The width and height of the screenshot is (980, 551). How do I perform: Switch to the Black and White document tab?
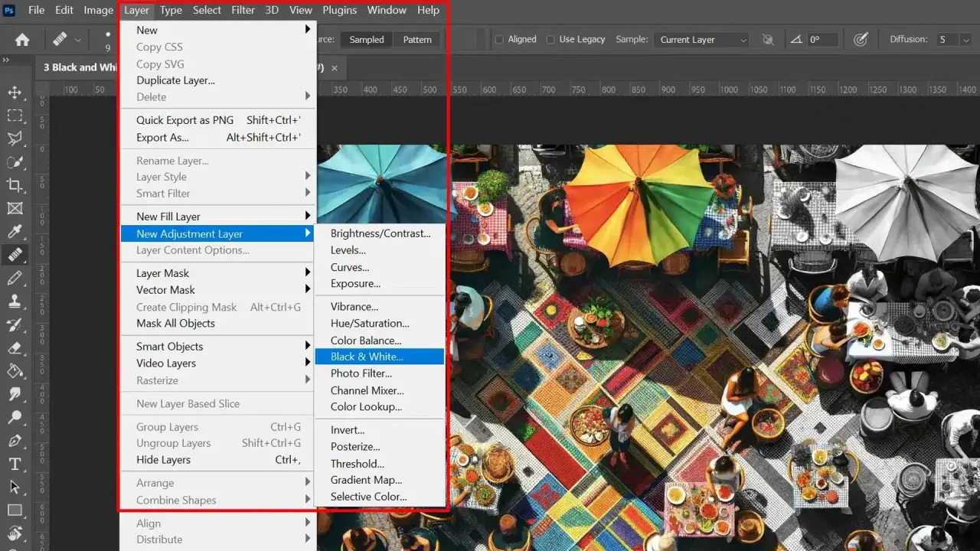pyautogui.click(x=77, y=67)
